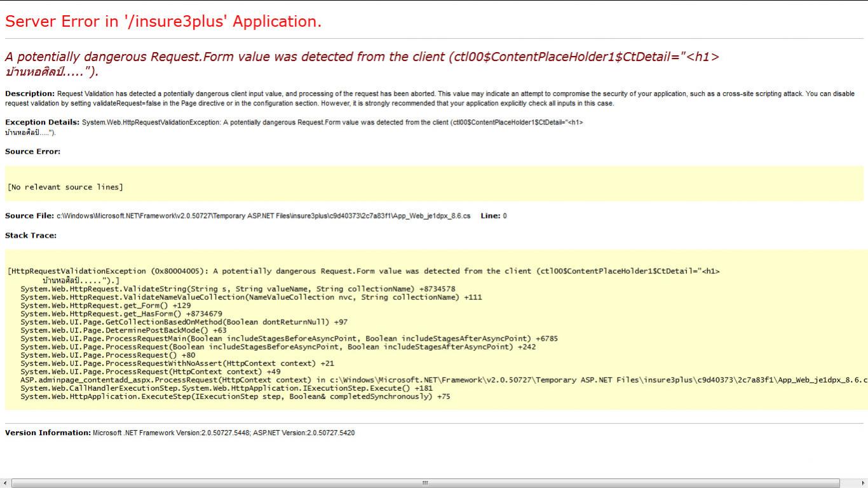Image resolution: width=868 pixels, height=488 pixels.
Task: Click the 'Source File:' label
Action: click(x=29, y=216)
